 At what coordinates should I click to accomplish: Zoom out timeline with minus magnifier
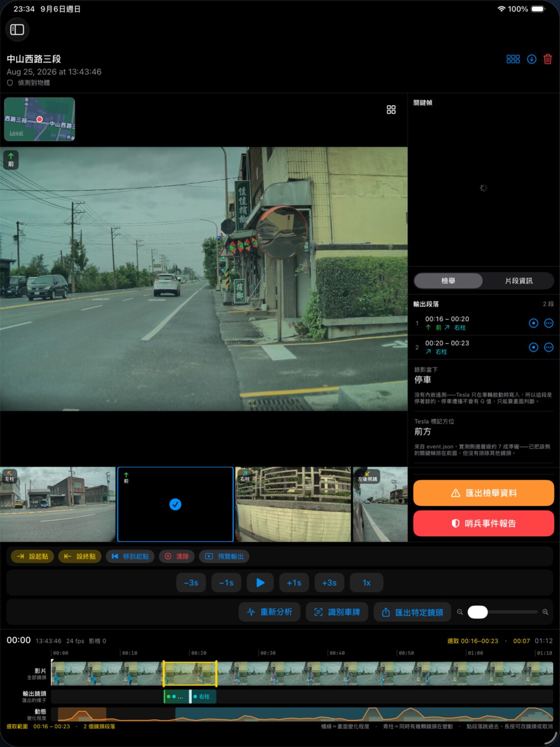[x=460, y=612]
